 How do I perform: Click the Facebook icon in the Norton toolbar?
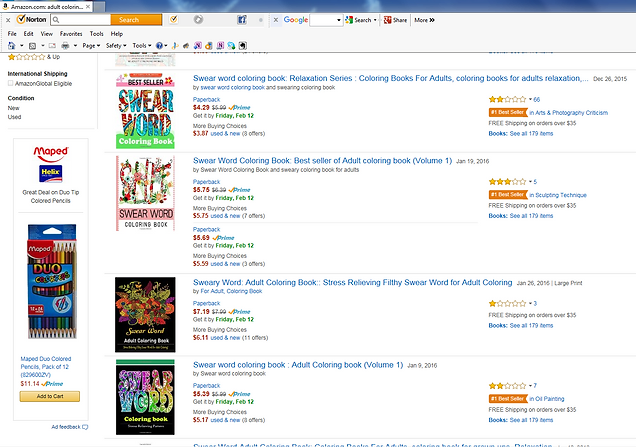242,19
